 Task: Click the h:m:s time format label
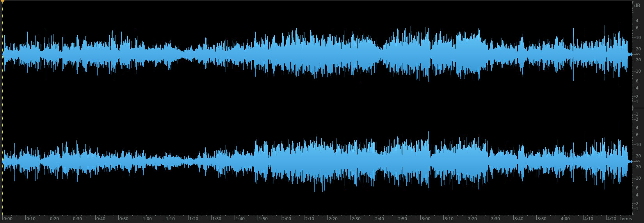tap(626, 219)
